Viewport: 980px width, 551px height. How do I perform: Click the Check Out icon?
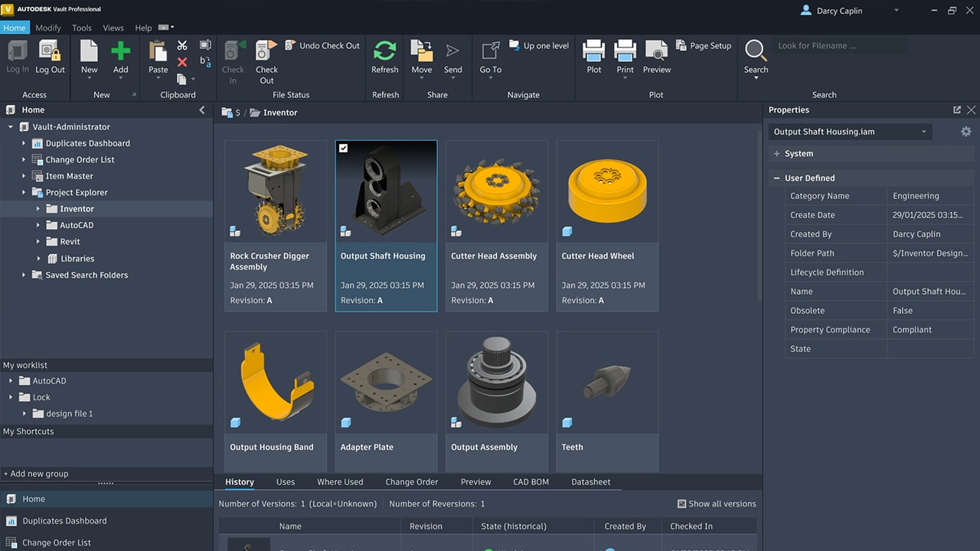[266, 51]
